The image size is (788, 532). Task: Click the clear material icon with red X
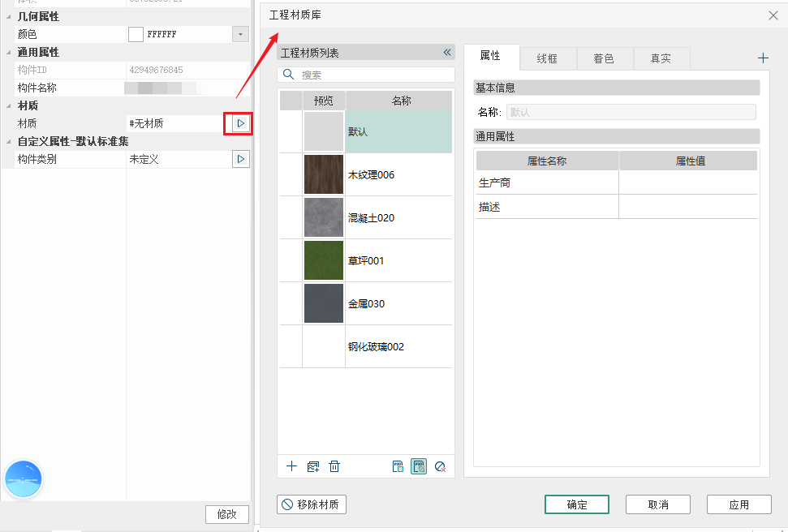click(x=440, y=466)
